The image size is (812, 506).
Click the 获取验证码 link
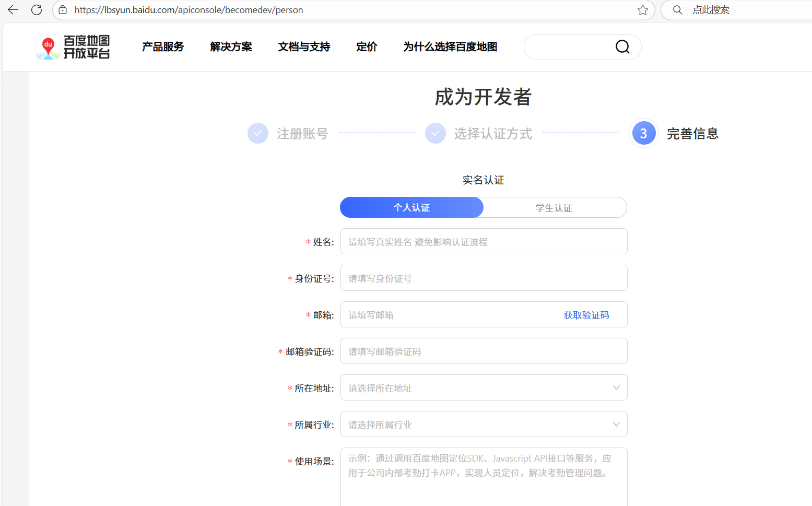coord(586,315)
